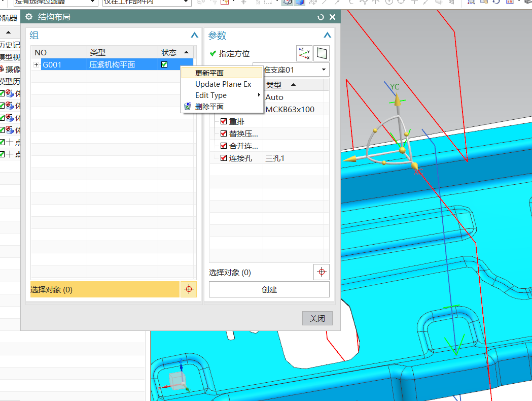Image resolution: width=532 pixels, height=401 pixels.
Task: Open the Edit Type submenu
Action: [222, 95]
